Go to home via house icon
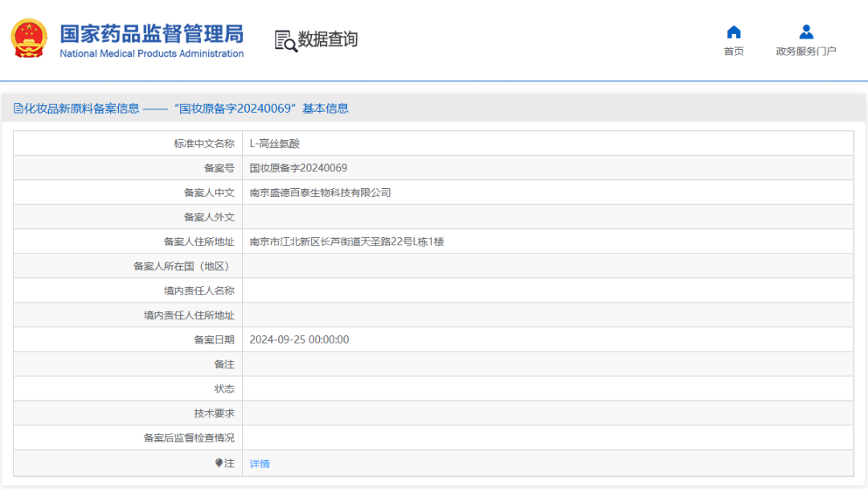 point(734,32)
